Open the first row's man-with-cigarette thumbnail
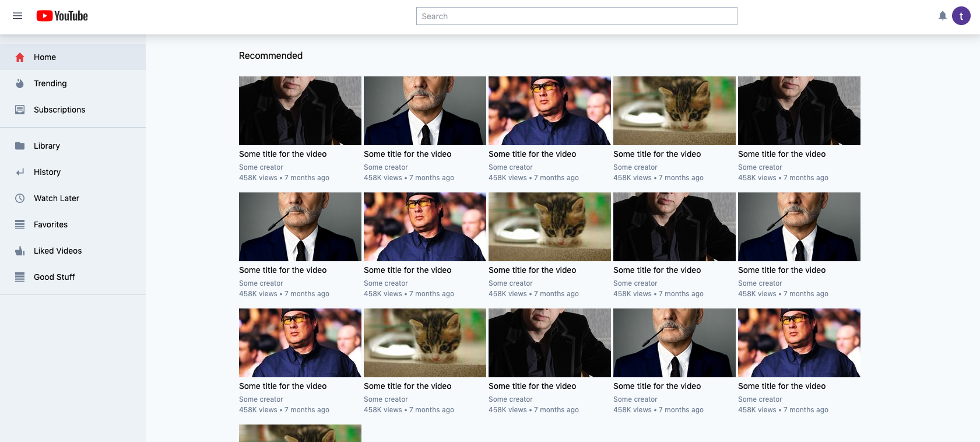 coord(425,111)
